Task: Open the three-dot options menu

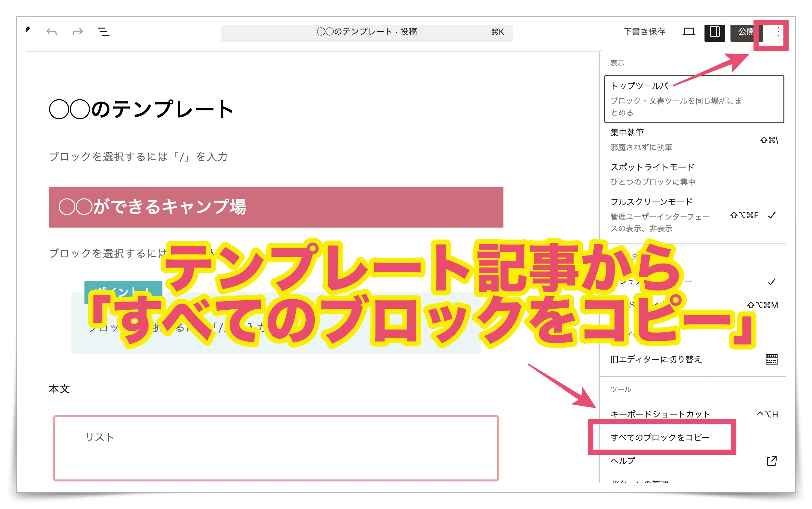Action: tap(778, 32)
